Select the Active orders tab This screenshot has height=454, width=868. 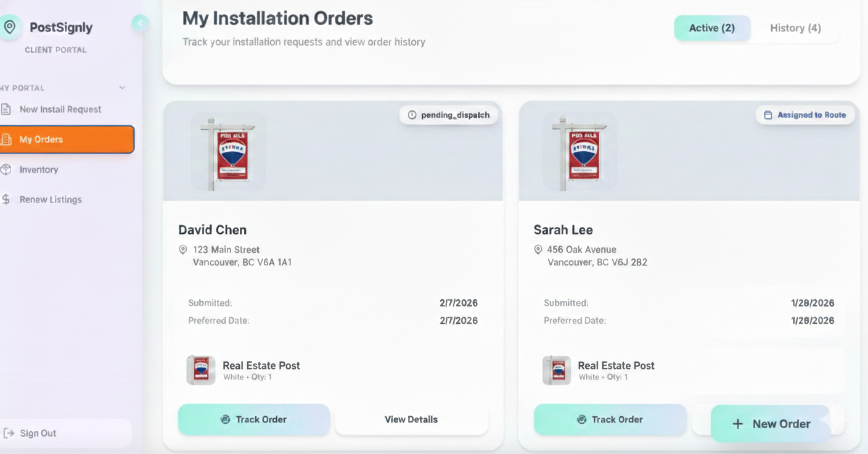click(x=712, y=28)
